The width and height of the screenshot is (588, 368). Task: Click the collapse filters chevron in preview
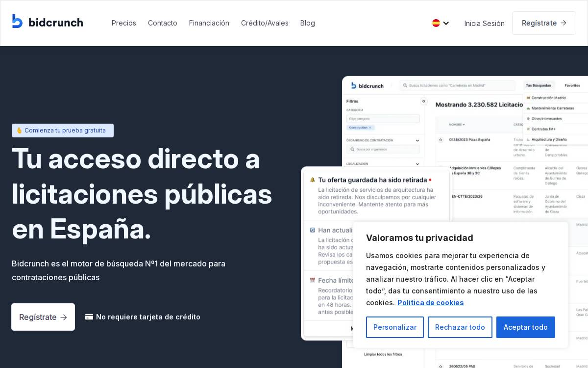click(x=424, y=102)
